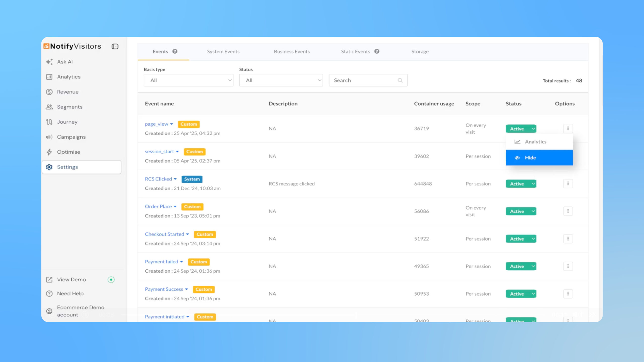The height and width of the screenshot is (362, 644).
Task: Expand the page_view event chevron
Action: point(172,124)
